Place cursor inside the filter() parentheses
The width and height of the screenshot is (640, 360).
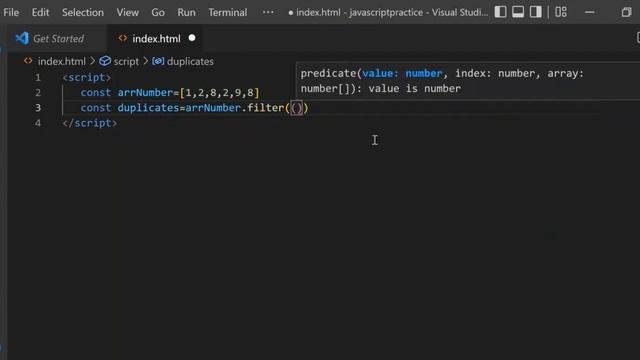tap(297, 108)
